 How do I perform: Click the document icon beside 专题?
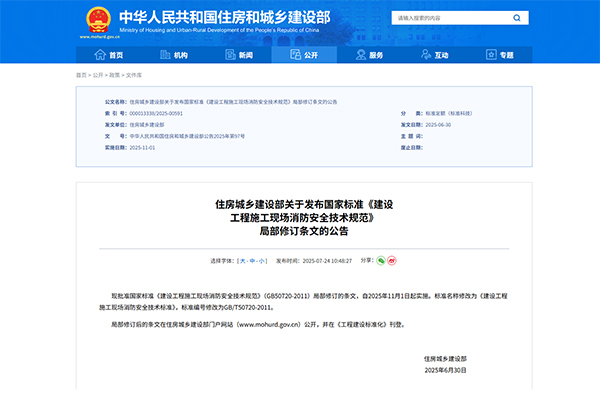[x=491, y=55]
